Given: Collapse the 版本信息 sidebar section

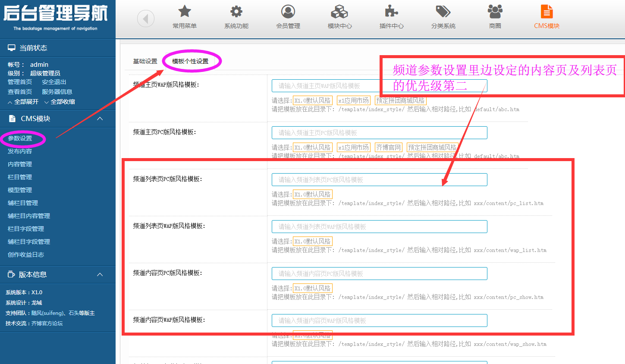Looking at the screenshot, I should 100,274.
